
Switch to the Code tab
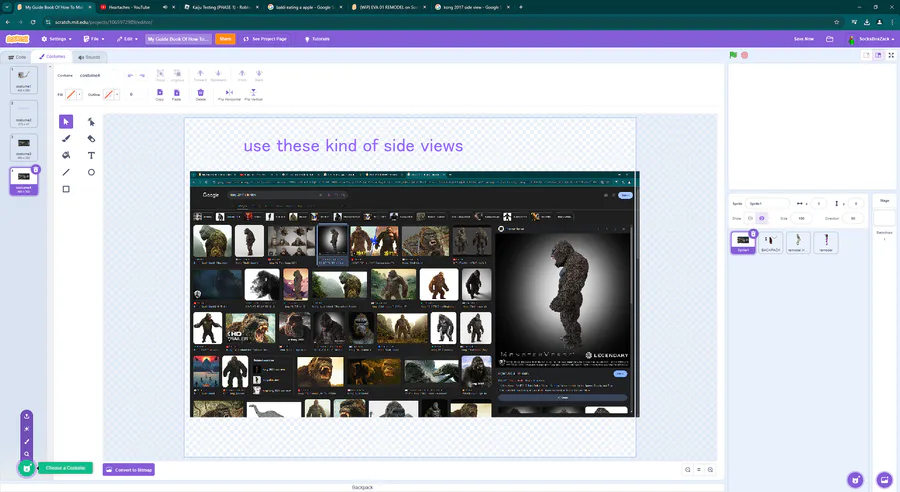pyautogui.click(x=17, y=57)
